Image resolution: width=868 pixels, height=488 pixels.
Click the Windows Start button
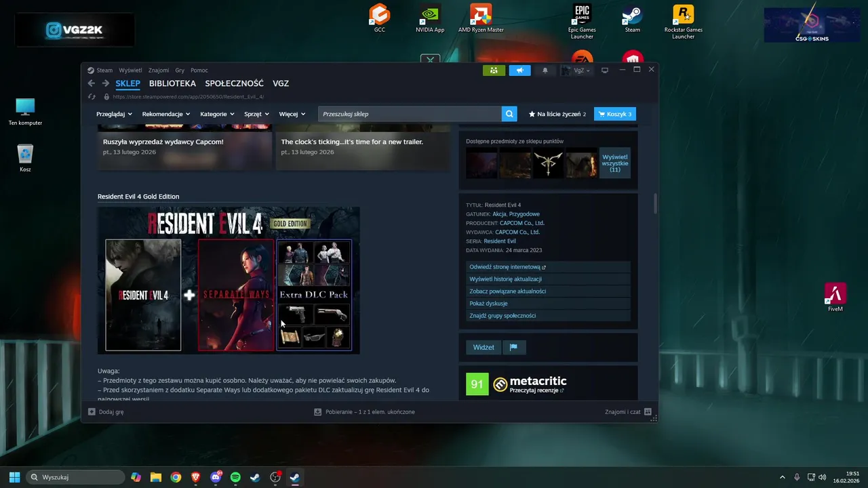coord(14,477)
